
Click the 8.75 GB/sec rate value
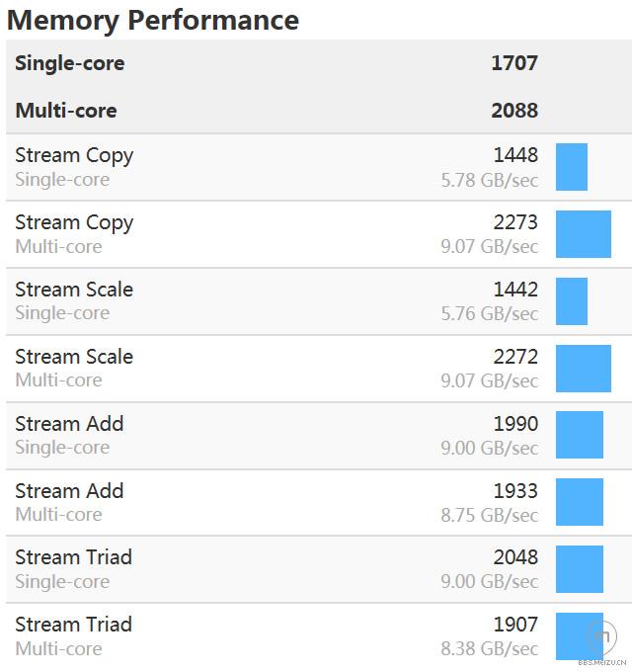(x=490, y=515)
